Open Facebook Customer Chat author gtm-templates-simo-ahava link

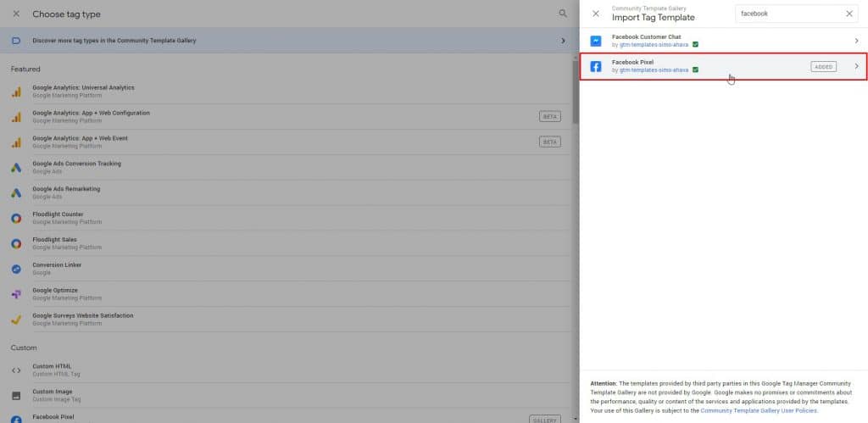point(654,45)
